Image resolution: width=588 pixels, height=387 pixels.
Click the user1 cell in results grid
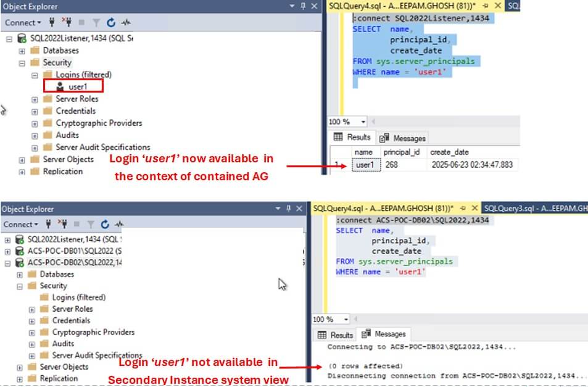click(366, 165)
